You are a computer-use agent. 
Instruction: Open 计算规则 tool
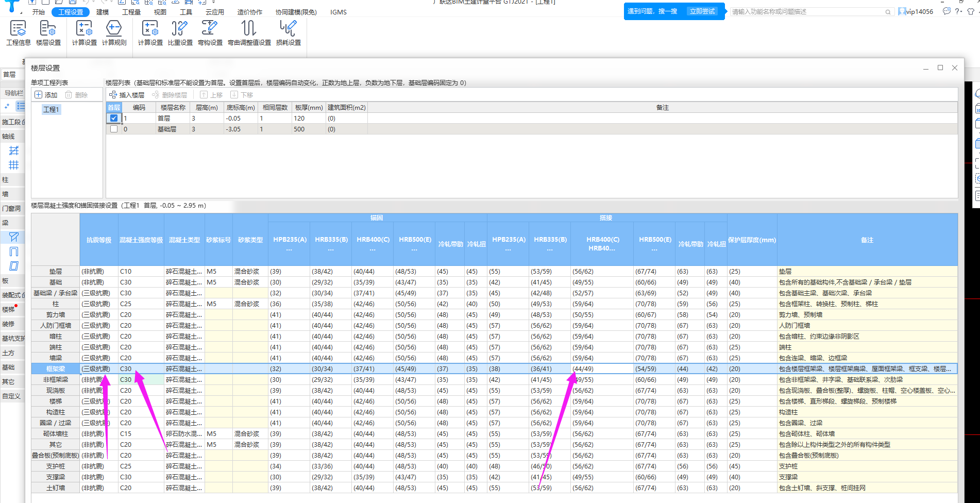114,33
